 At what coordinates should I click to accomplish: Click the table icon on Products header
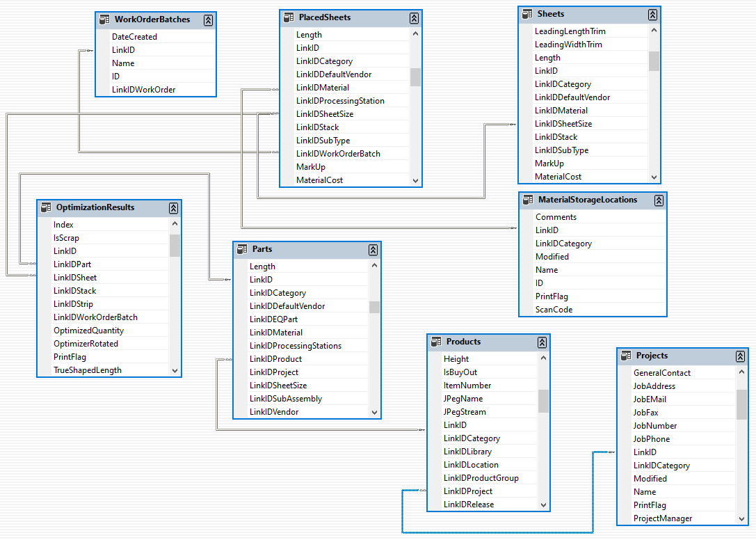pos(437,342)
